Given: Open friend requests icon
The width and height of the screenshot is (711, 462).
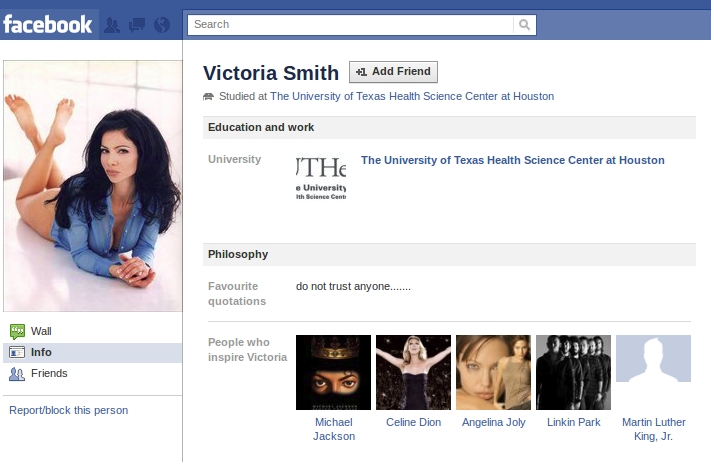Looking at the screenshot, I should click(112, 25).
